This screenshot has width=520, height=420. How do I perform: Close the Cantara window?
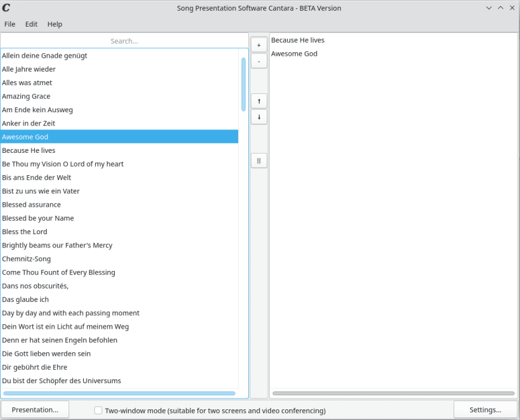[x=512, y=8]
